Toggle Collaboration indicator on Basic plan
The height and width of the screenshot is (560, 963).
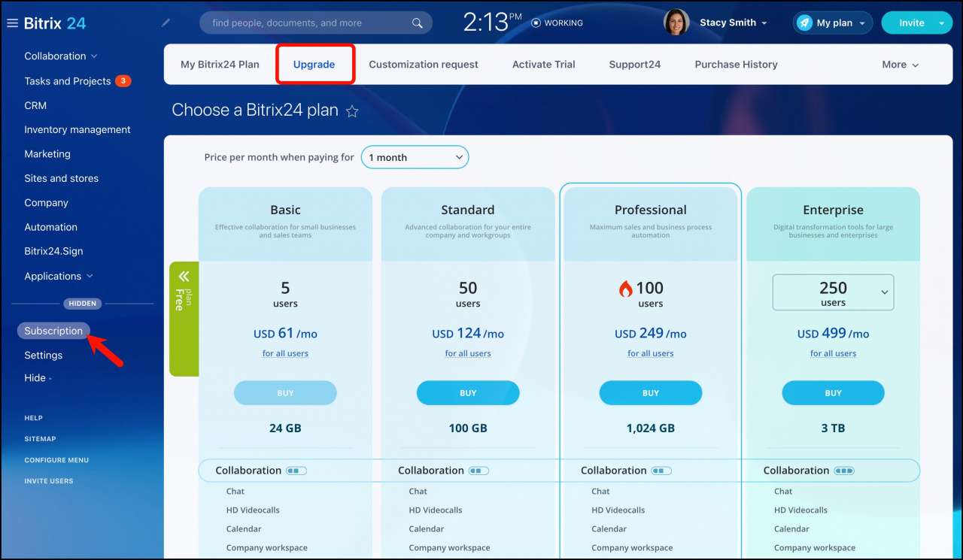point(296,471)
